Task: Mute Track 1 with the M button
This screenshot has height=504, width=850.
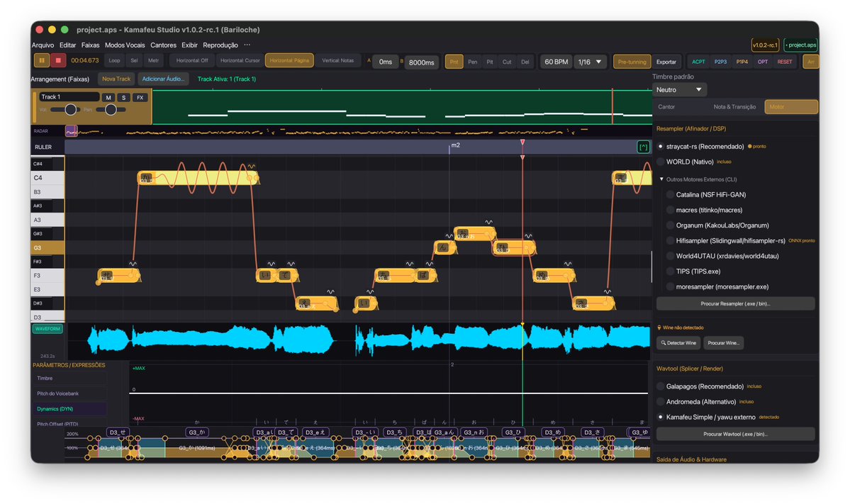Action: coord(108,98)
